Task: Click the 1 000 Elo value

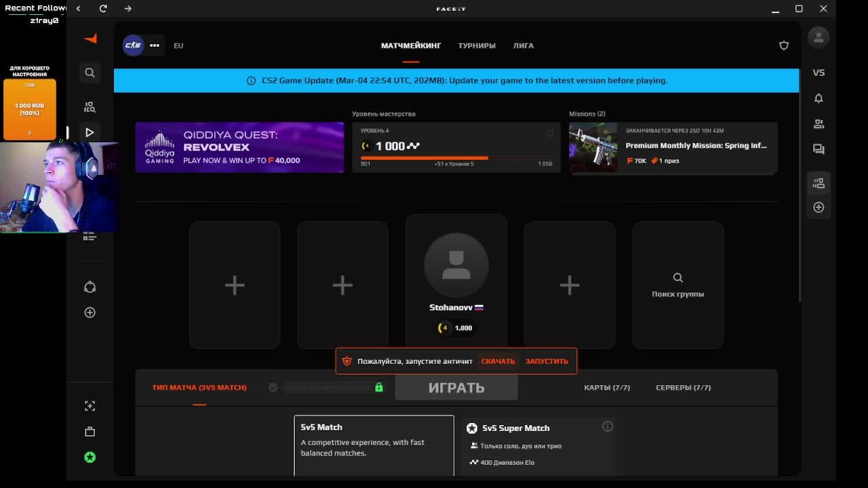Action: coord(398,146)
